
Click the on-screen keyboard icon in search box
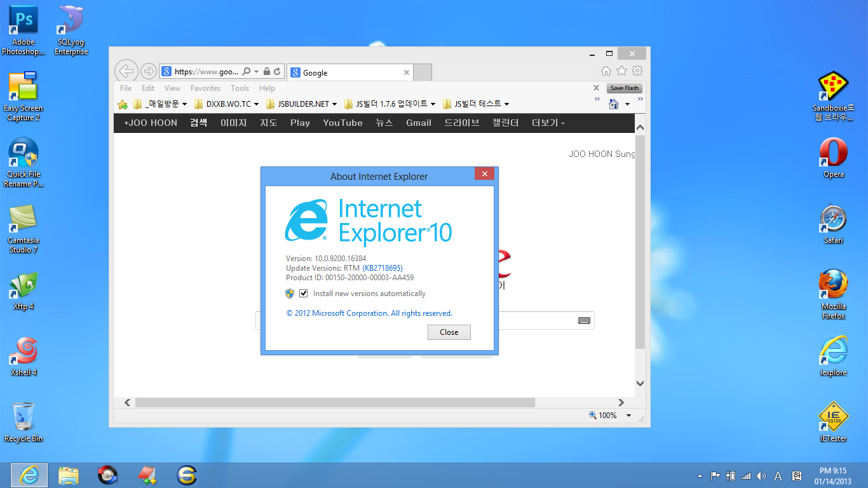584,321
